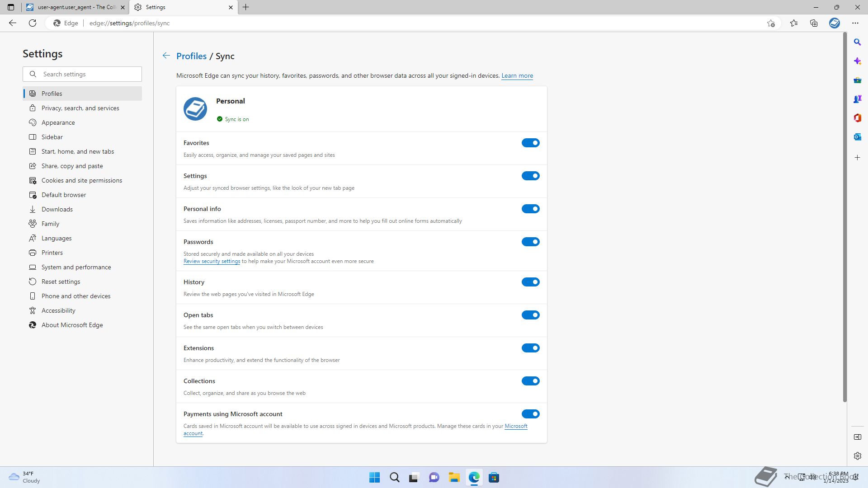Screen dimensions: 868x488
Task: Open sidebar customize gear at bottom
Action: pos(857,456)
